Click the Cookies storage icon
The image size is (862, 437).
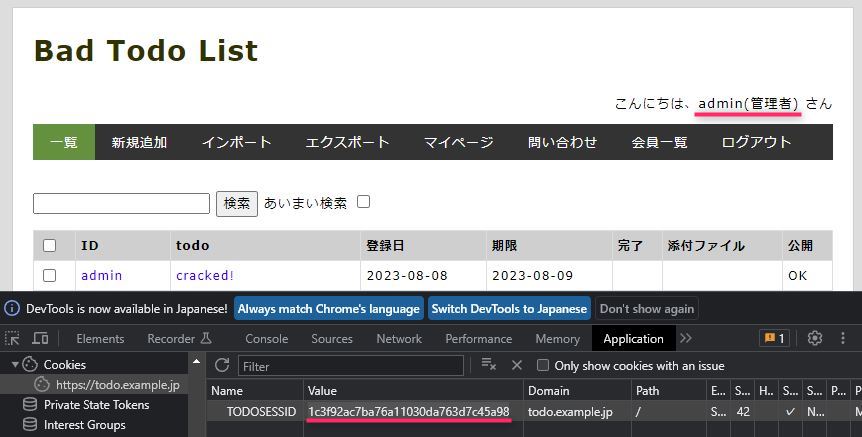30,364
